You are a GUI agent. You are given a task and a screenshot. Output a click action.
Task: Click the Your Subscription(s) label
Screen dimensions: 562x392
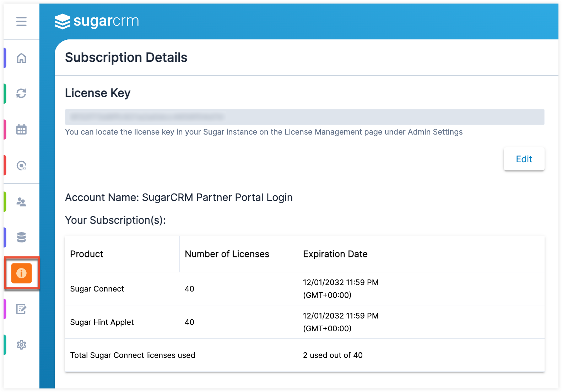(x=115, y=220)
